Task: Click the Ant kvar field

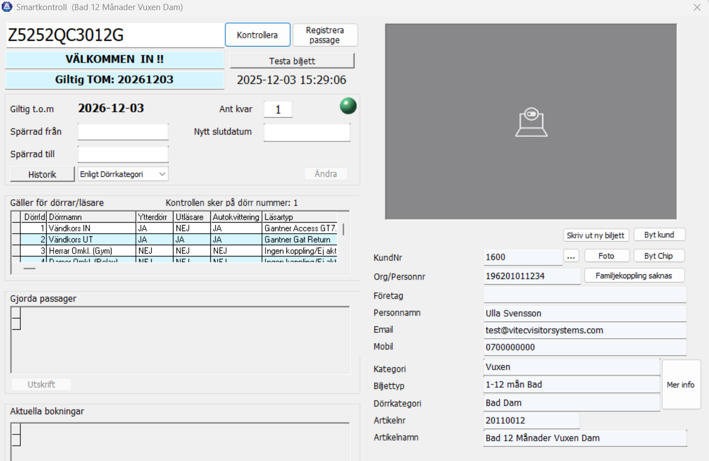Action: (x=278, y=109)
